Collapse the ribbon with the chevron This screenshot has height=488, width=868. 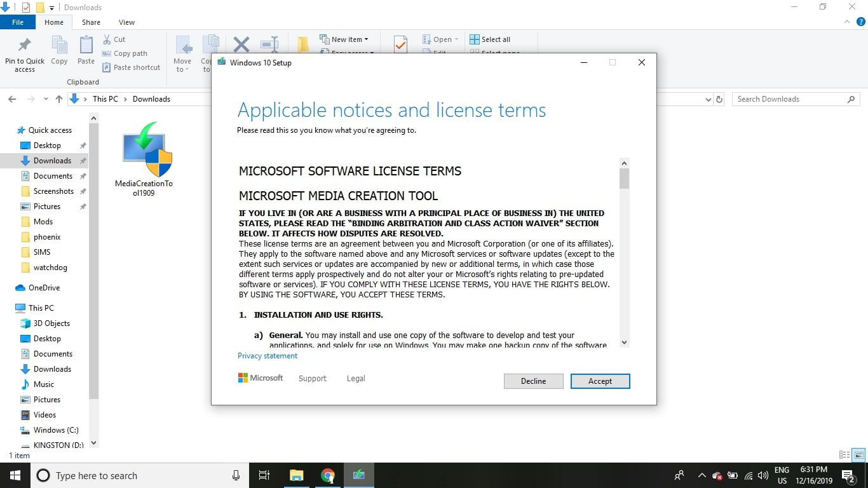tap(847, 22)
